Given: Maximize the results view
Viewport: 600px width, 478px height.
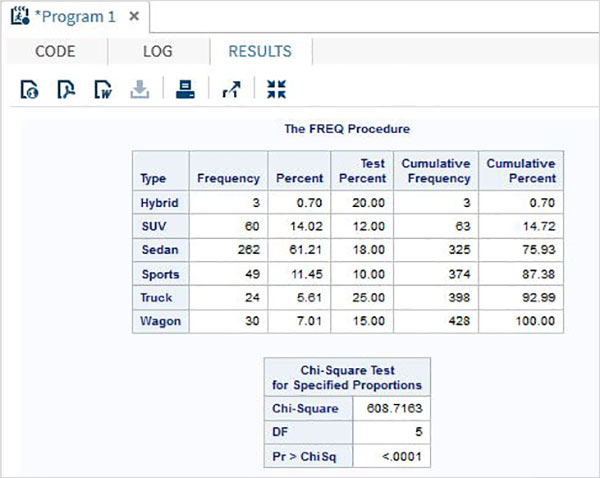Looking at the screenshot, I should point(276,90).
